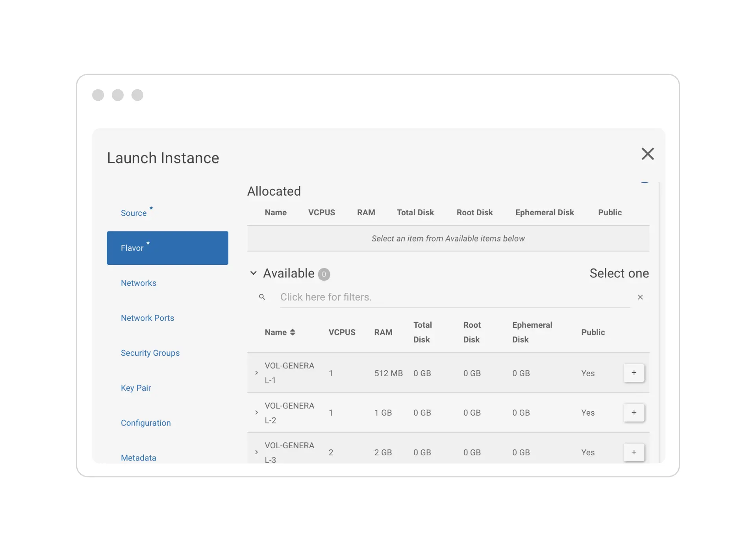The image size is (756, 551).
Task: Click the third gray window control dot
Action: coord(137,95)
